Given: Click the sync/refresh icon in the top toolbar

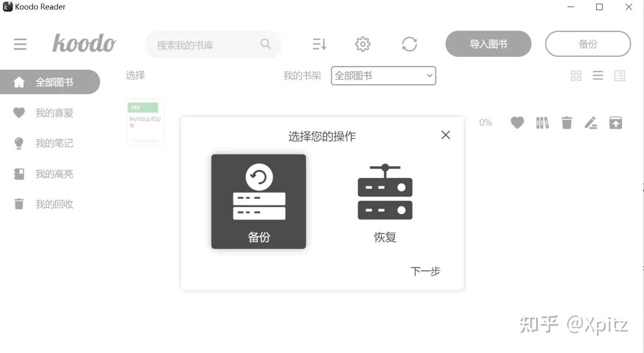Looking at the screenshot, I should 411,44.
